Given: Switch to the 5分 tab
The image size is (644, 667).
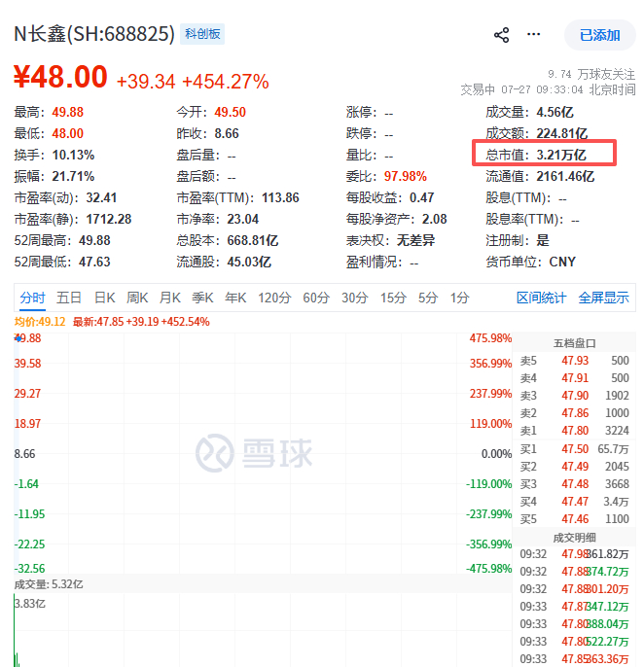Looking at the screenshot, I should coord(428,298).
